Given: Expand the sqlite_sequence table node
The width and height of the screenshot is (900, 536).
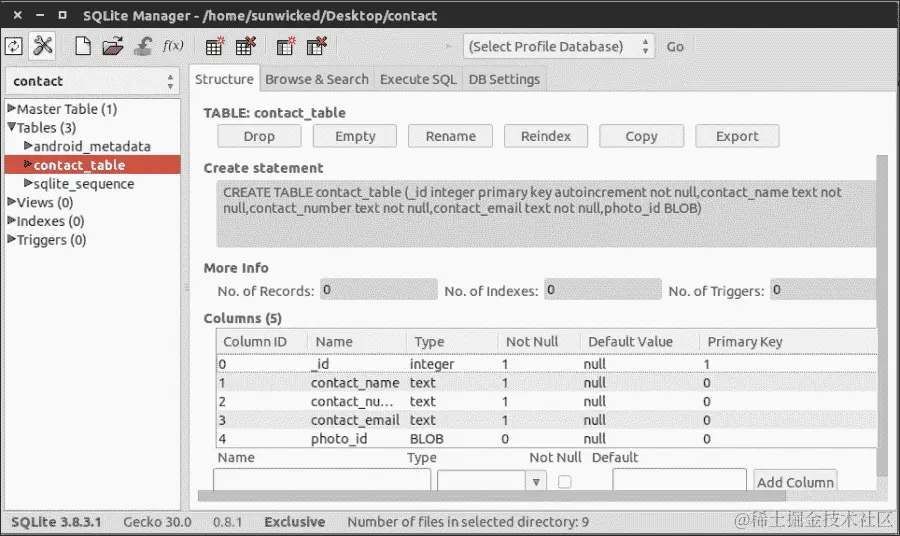Looking at the screenshot, I should pyautogui.click(x=28, y=183).
